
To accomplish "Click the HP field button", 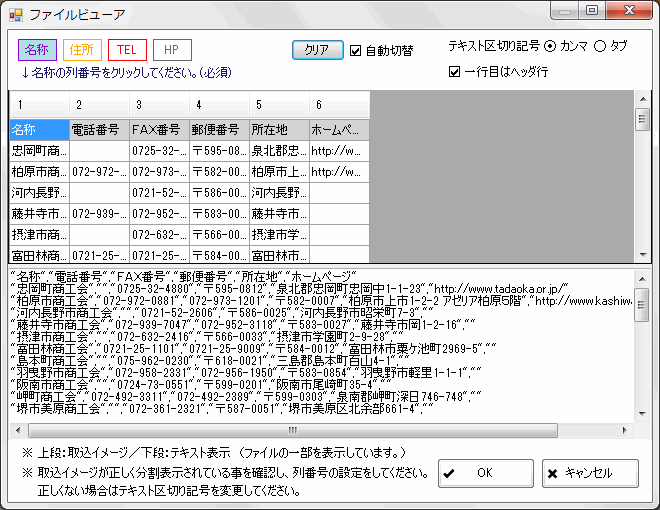I will [172, 49].
